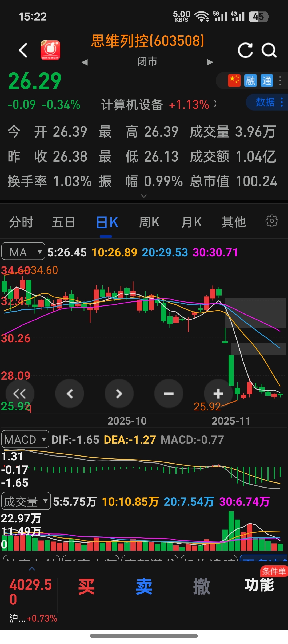Image resolution: width=288 pixels, height=644 pixels.
Task: Select the 日K daily candlestick tab
Action: [x=107, y=222]
